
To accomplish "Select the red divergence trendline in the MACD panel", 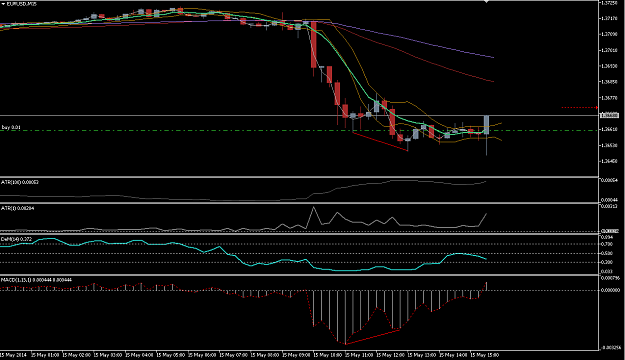I will click(x=373, y=337).
